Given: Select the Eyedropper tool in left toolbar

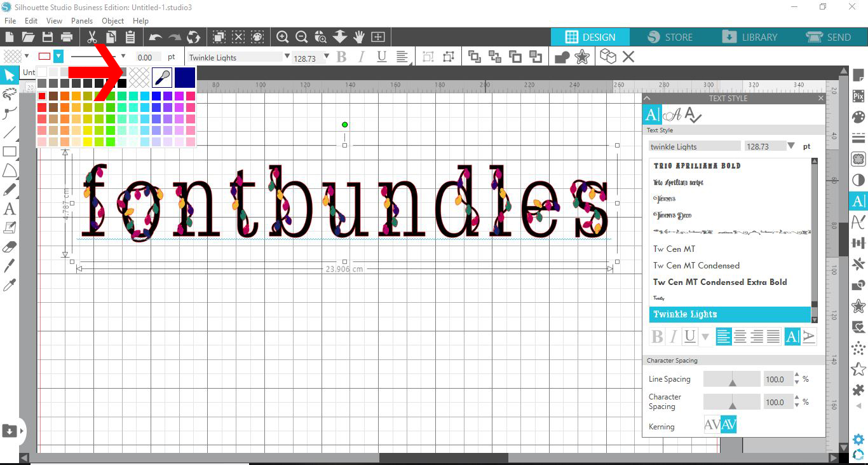Looking at the screenshot, I should [x=9, y=284].
